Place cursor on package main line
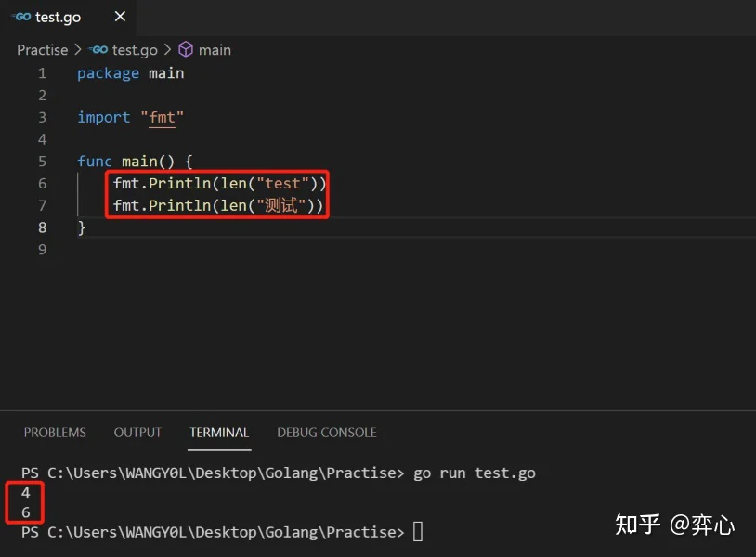Screen dimensions: 756x557 pos(130,73)
